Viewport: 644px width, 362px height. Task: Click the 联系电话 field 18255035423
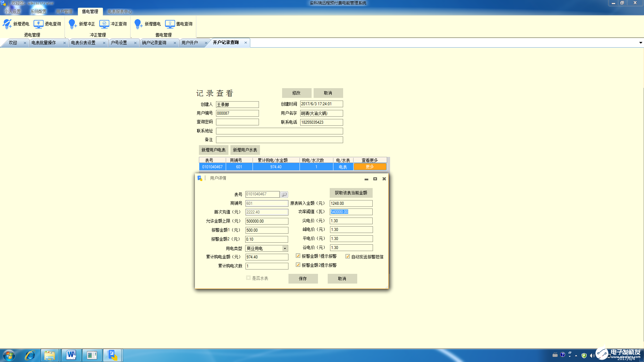[321, 122]
